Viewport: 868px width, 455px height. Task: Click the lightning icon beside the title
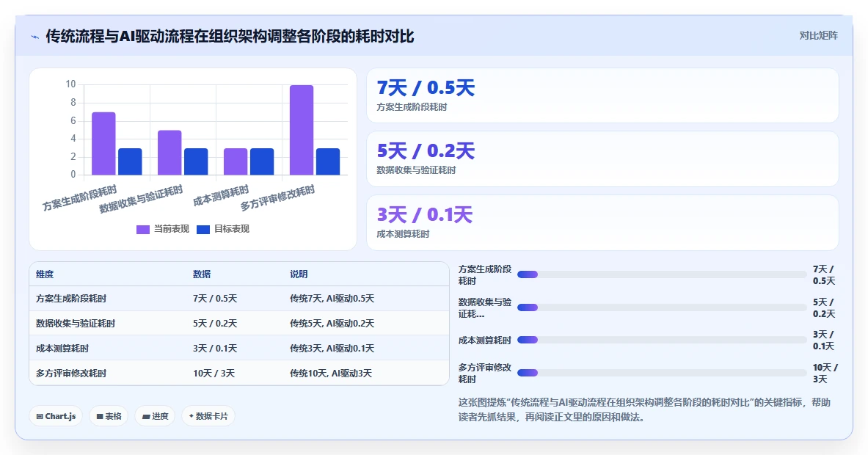35,37
